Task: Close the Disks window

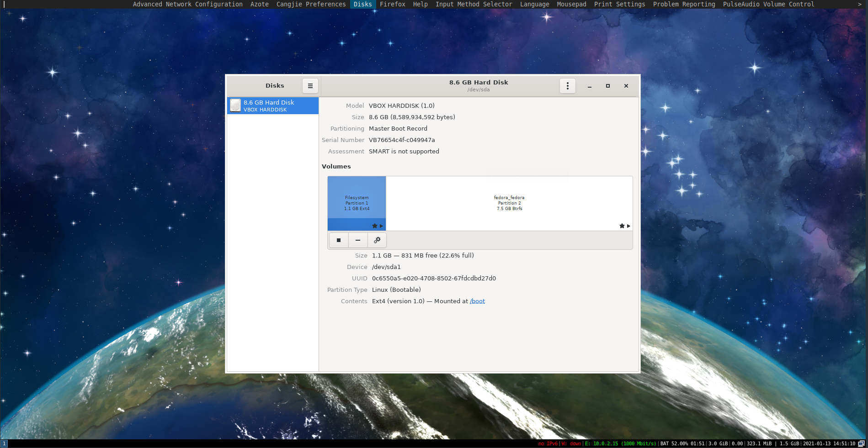Action: tap(626, 86)
